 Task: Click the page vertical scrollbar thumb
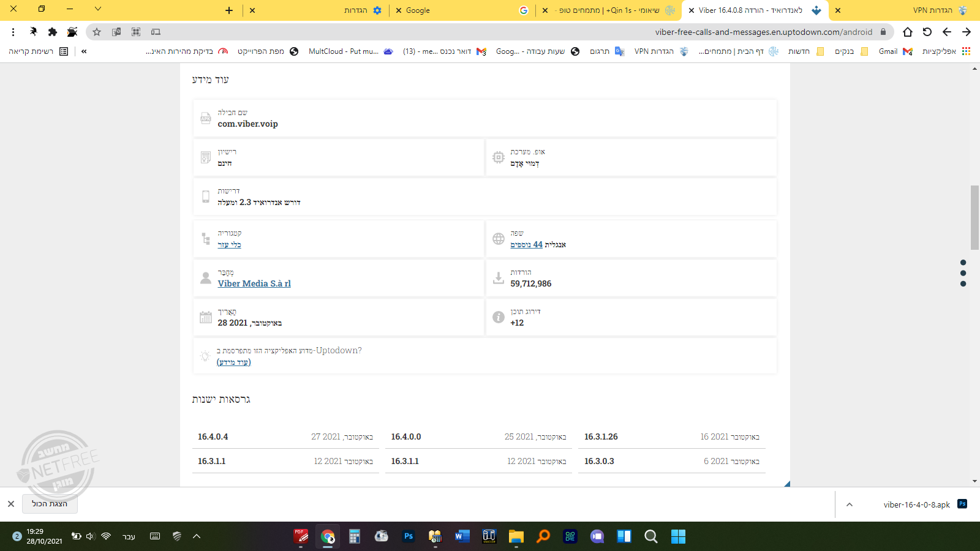974,217
